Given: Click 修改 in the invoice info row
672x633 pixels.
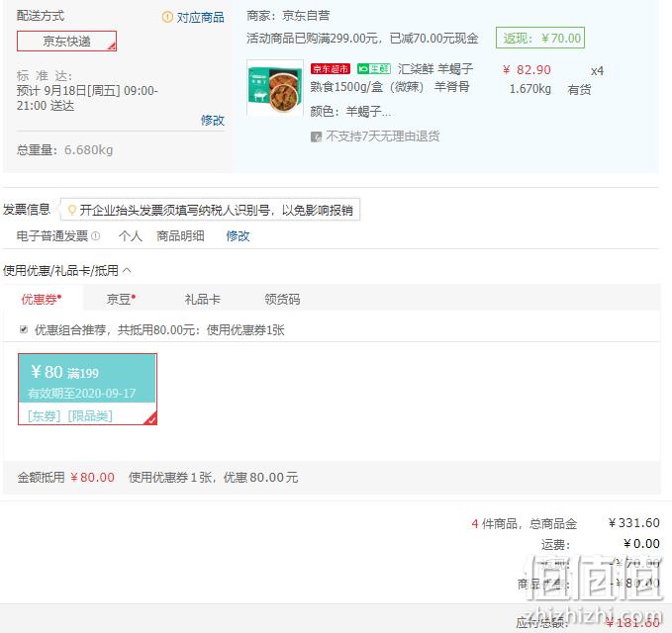Looking at the screenshot, I should 238,235.
